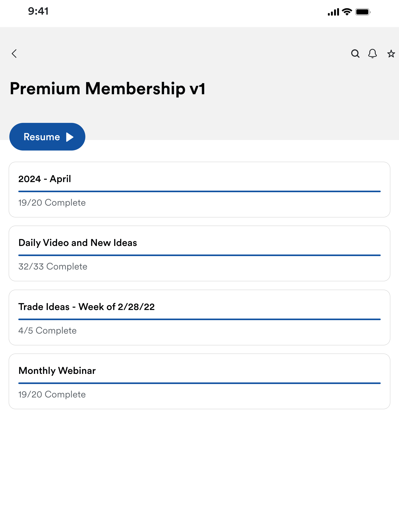399x532 pixels.
Task: Tap the battery indicator icon
Action: coord(363,12)
